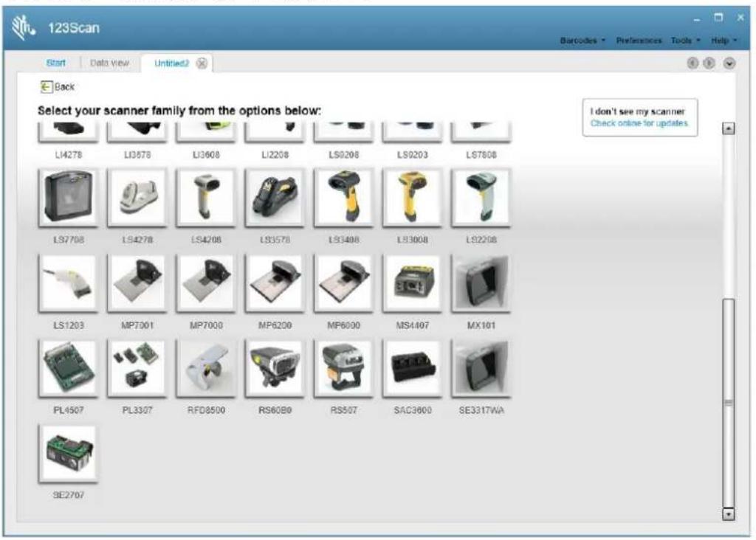
Task: Click the LS3008 scanner picture
Action: pyautogui.click(x=412, y=198)
